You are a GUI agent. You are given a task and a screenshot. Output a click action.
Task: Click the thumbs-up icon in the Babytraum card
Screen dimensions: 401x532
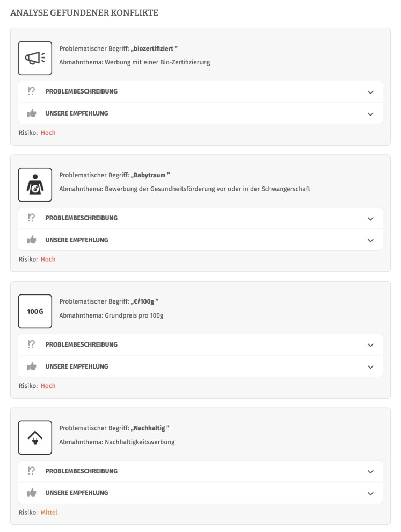coord(32,240)
